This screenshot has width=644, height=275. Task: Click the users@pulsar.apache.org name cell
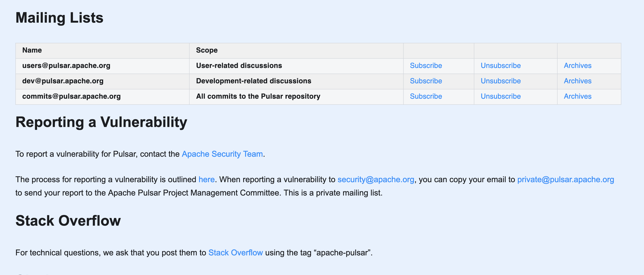pyautogui.click(x=102, y=66)
